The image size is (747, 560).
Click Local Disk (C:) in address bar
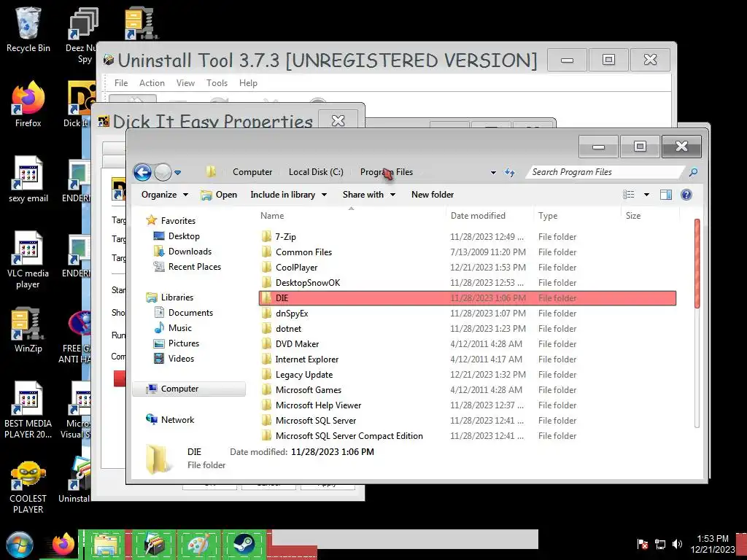[x=316, y=172]
